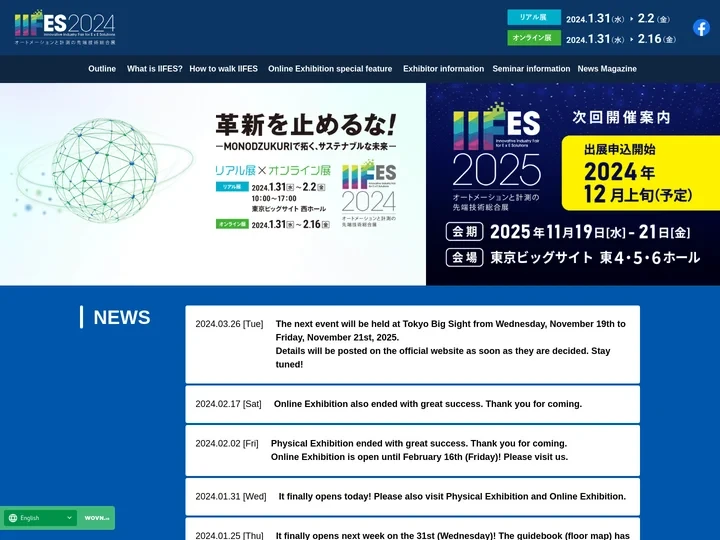This screenshot has height=540, width=720.
Task: Open the English language dropdown
Action: [x=40, y=518]
